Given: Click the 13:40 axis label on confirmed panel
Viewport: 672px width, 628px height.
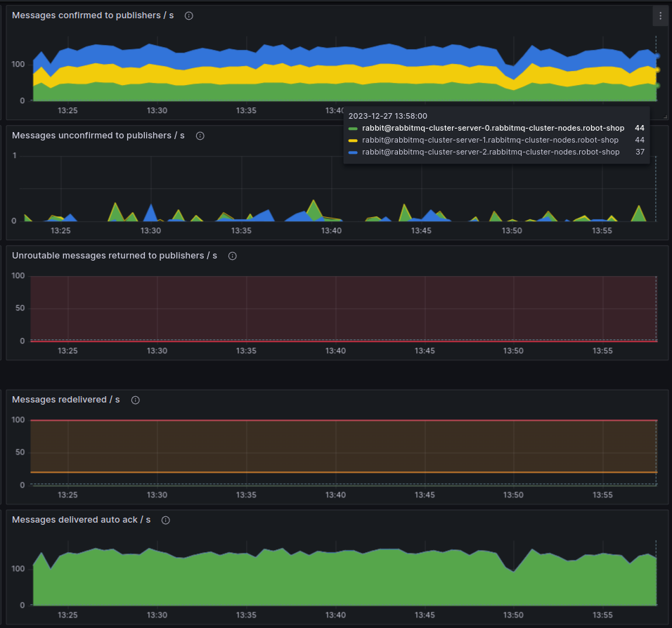Looking at the screenshot, I should tap(335, 110).
